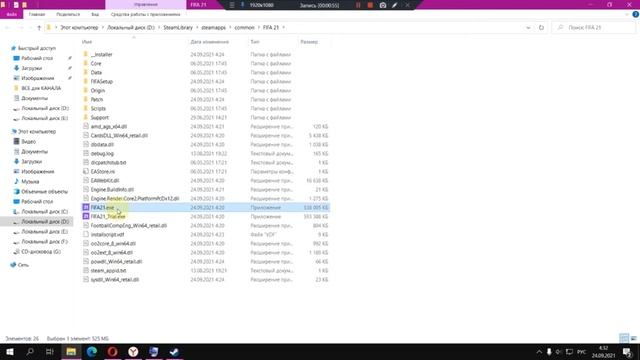The image size is (640, 360).
Task: Switch to details view layout icon
Action: pyautogui.click(x=624, y=338)
